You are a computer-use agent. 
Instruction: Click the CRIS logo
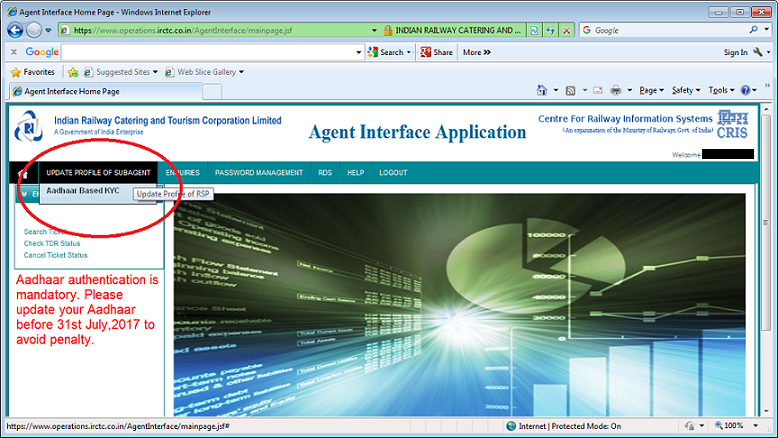733,125
